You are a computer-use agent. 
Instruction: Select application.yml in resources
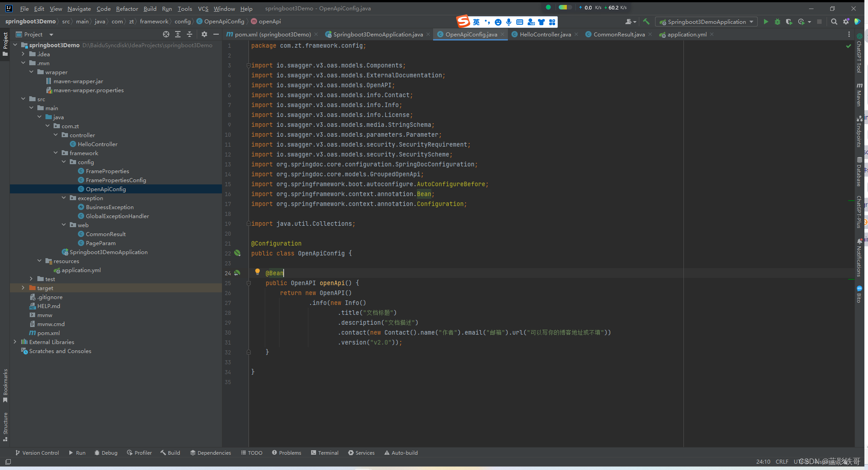pyautogui.click(x=81, y=270)
